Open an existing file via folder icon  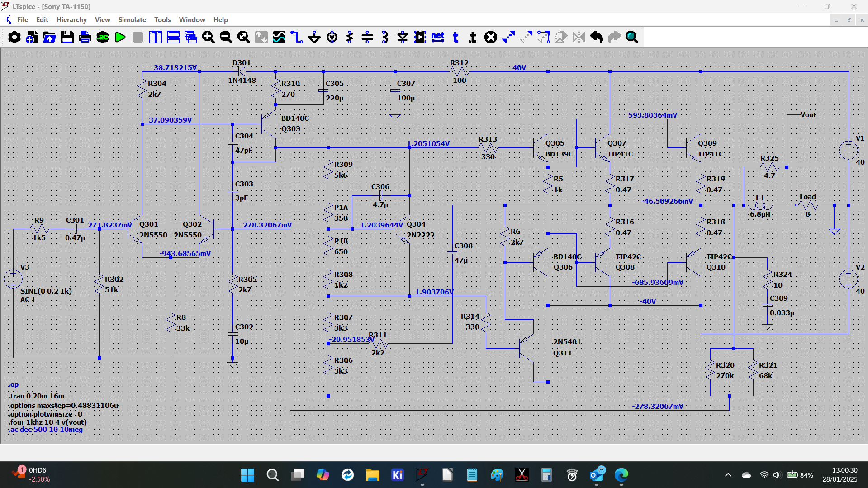pos(50,37)
